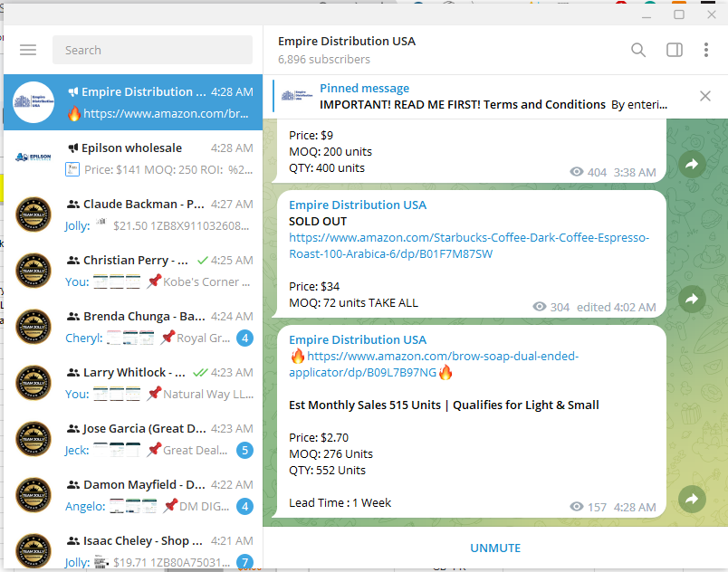Click the Search chats field
Image resolution: width=728 pixels, height=572 pixels.
[x=152, y=50]
